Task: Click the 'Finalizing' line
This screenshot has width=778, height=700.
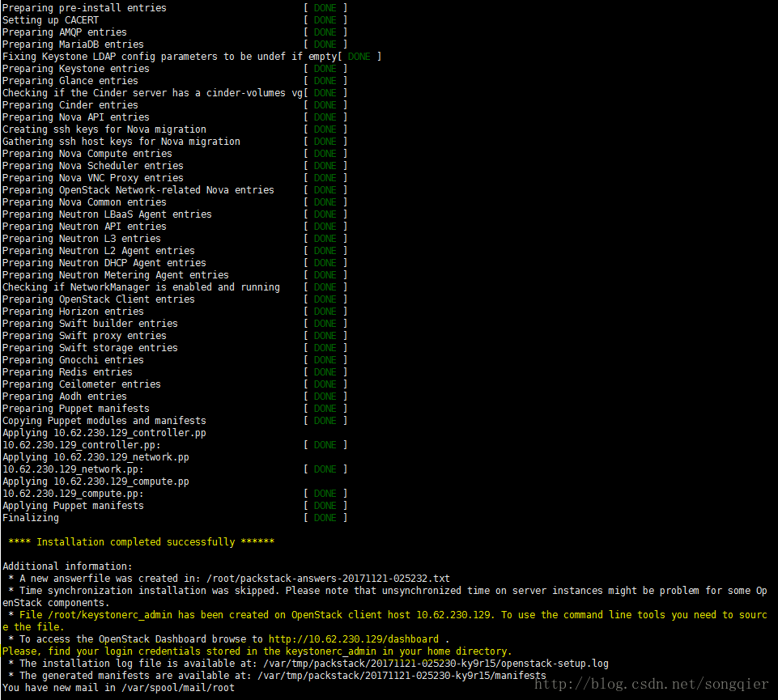Action: pyautogui.click(x=31, y=519)
